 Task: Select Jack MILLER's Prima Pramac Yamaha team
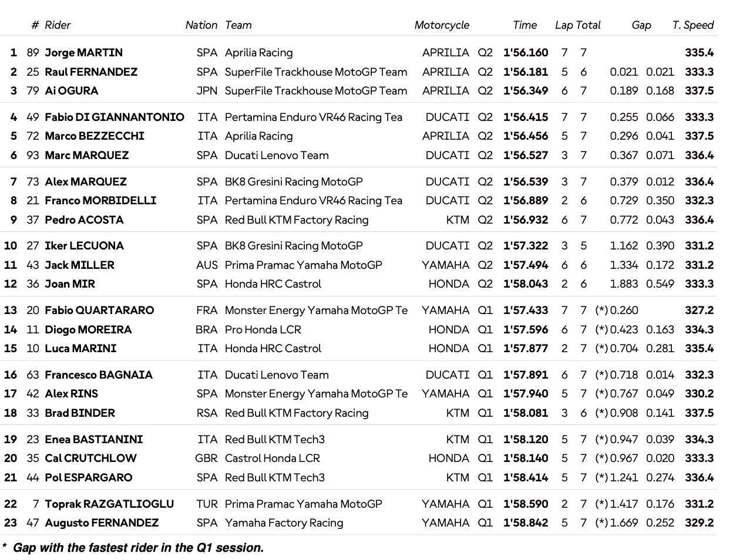coord(304,265)
